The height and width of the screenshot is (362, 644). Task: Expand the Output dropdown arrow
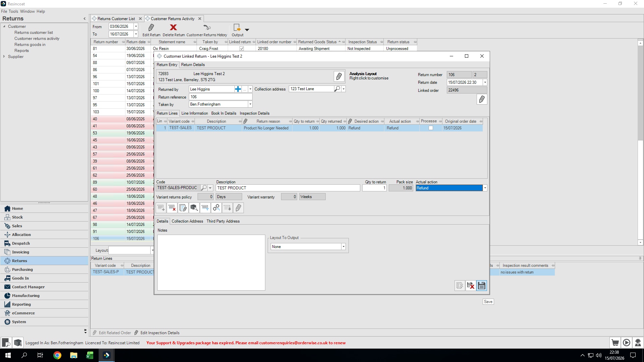click(247, 30)
